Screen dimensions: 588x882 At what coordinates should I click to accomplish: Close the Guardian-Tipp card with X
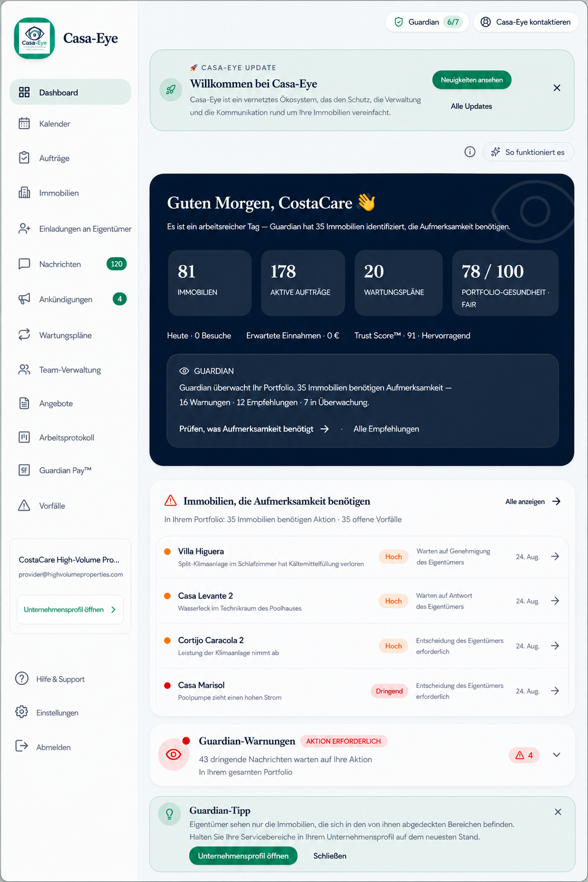[558, 812]
